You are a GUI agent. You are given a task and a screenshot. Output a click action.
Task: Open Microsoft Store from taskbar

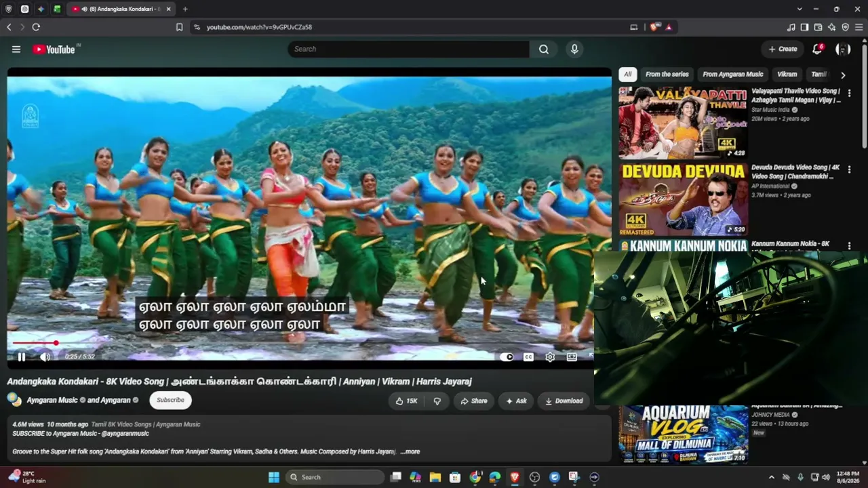click(455, 477)
